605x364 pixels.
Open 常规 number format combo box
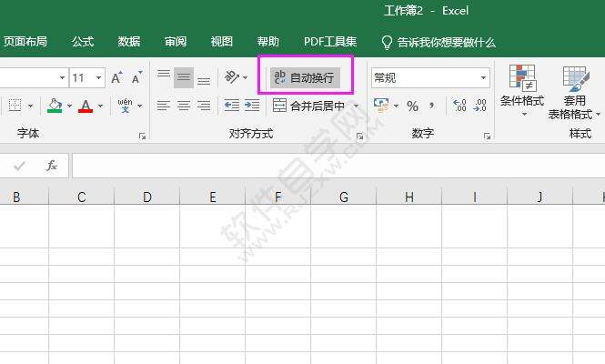tap(430, 78)
